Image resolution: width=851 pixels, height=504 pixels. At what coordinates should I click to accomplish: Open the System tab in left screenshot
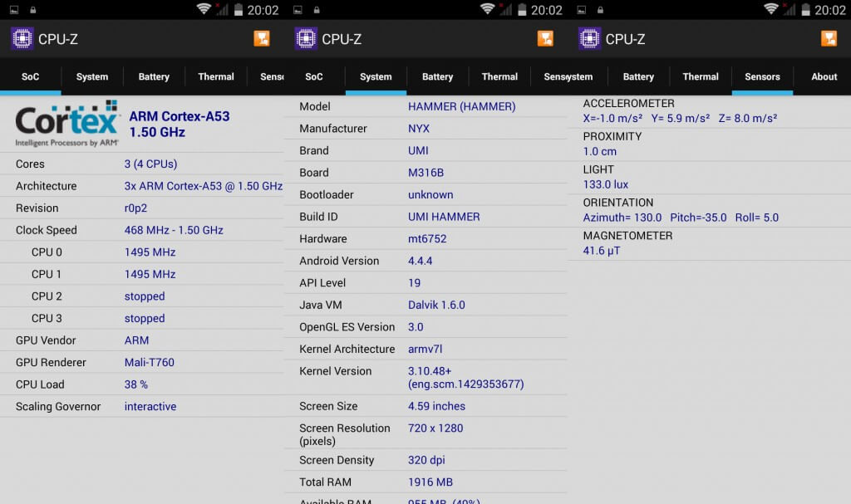[x=92, y=76]
